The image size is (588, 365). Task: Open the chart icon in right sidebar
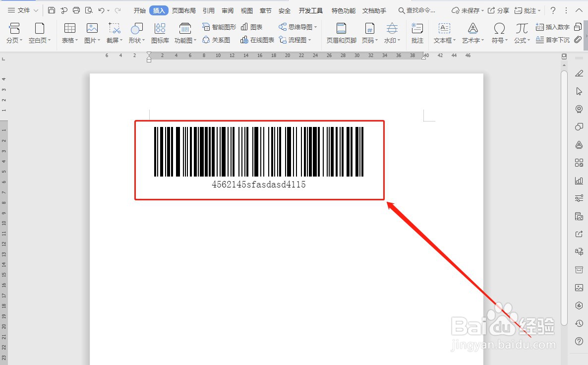coord(579,181)
